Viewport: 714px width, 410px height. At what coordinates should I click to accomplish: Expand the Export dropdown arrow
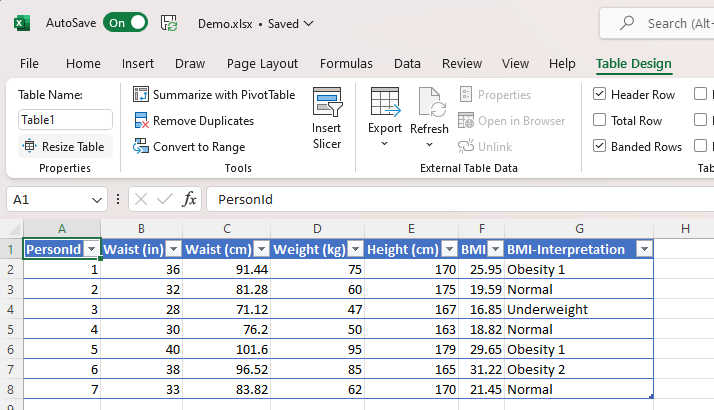[x=384, y=144]
